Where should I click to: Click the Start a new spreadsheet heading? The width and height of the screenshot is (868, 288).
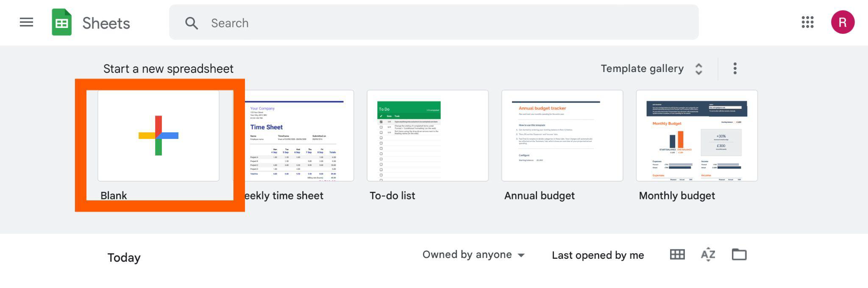168,69
